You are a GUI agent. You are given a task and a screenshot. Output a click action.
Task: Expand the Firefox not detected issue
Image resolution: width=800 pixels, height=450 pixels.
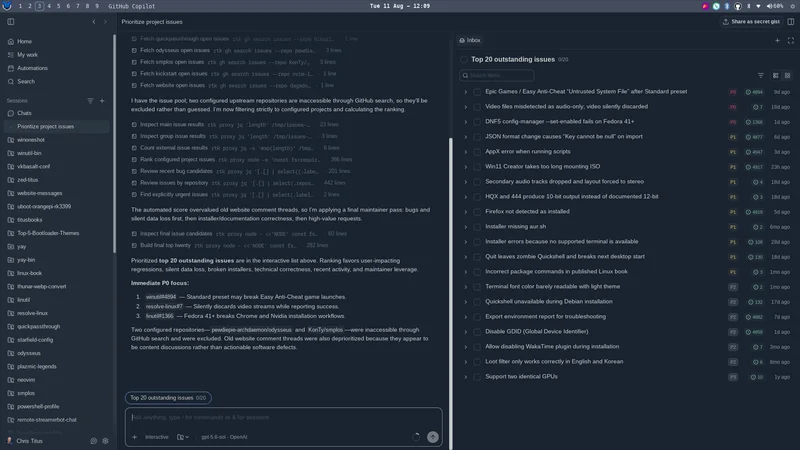click(465, 212)
